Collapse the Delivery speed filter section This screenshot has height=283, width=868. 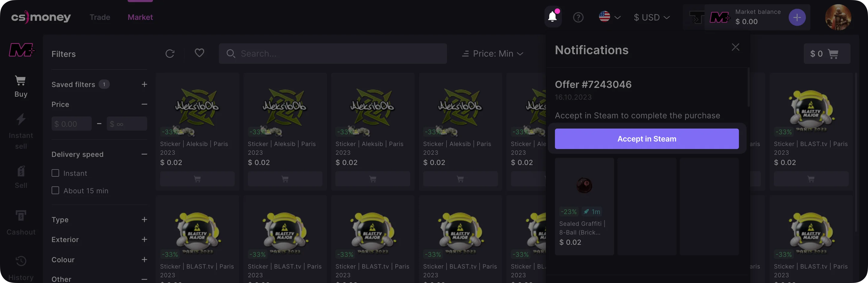[x=144, y=154]
